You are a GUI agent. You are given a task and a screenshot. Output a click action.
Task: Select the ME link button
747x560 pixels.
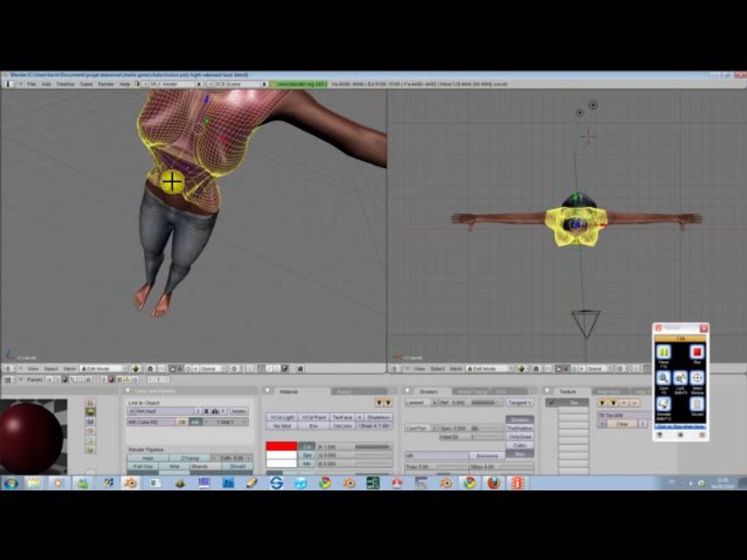[195, 422]
